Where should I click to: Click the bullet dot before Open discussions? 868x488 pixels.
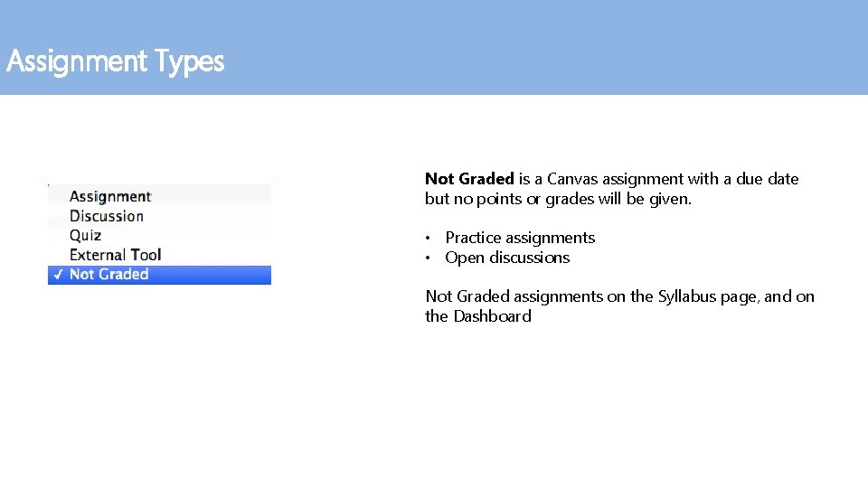point(430,258)
